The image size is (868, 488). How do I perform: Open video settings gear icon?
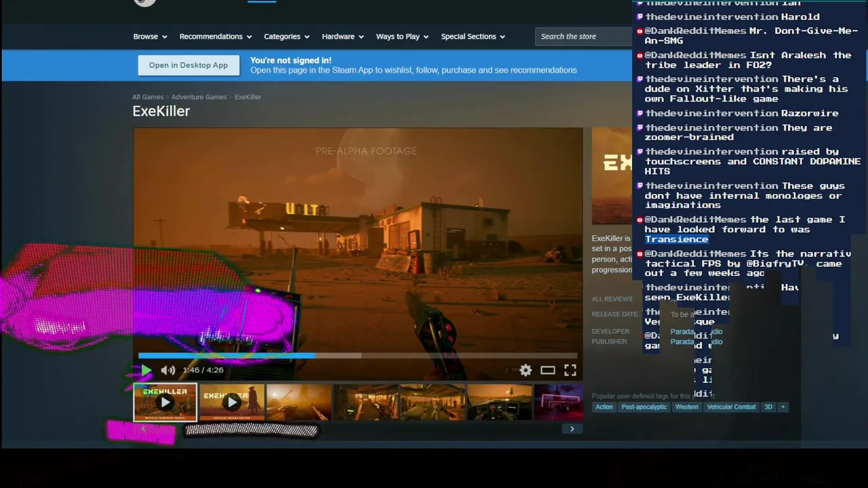(x=526, y=370)
